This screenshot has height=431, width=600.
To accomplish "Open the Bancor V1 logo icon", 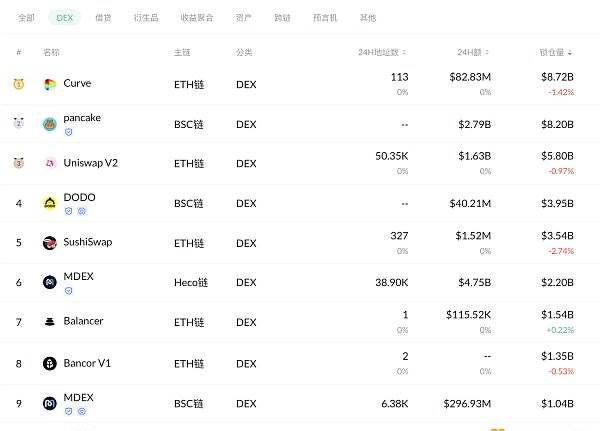I will pyautogui.click(x=50, y=363).
